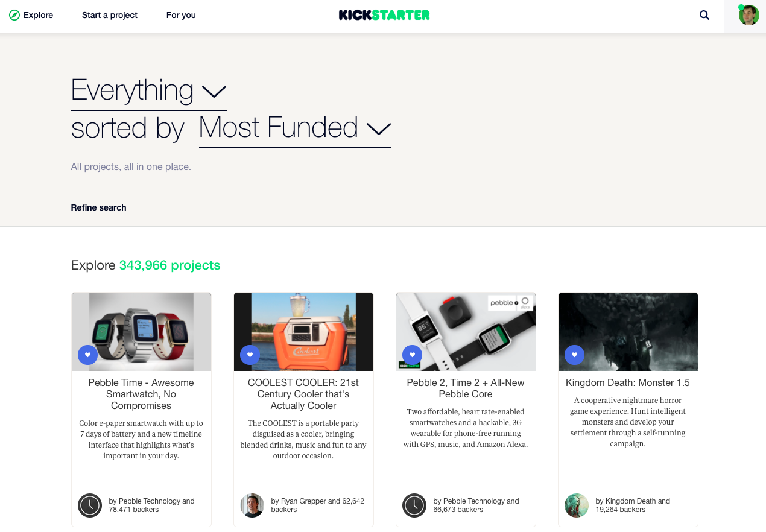The width and height of the screenshot is (766, 532).
Task: Click the Kickstarter logo
Action: 384,15
